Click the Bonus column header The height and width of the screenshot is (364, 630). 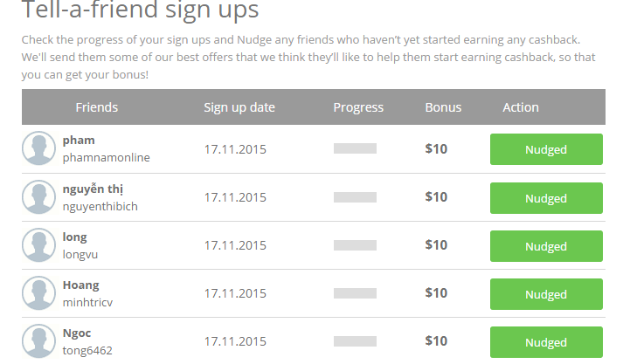pos(443,107)
